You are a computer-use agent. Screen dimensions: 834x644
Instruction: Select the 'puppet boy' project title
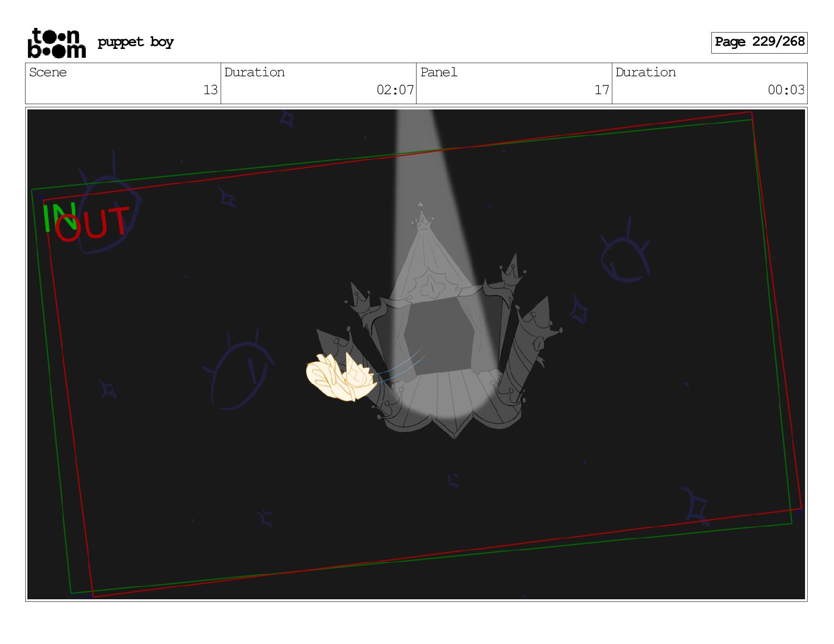[x=135, y=42]
